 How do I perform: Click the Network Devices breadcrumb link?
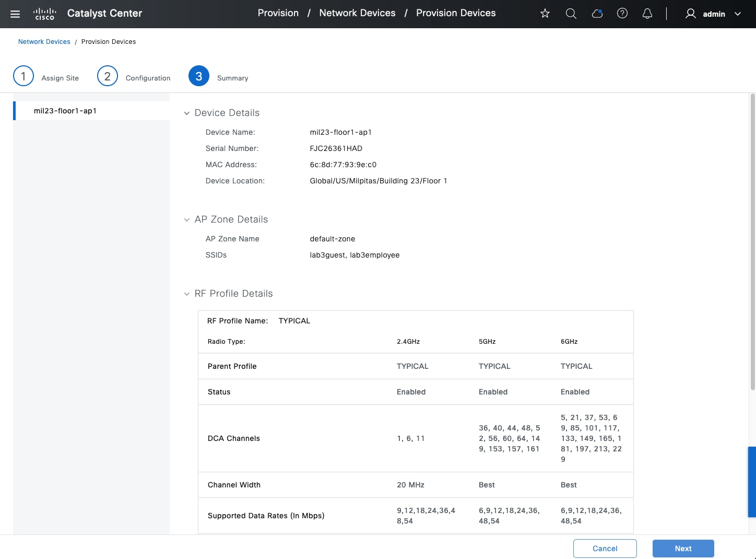point(44,42)
